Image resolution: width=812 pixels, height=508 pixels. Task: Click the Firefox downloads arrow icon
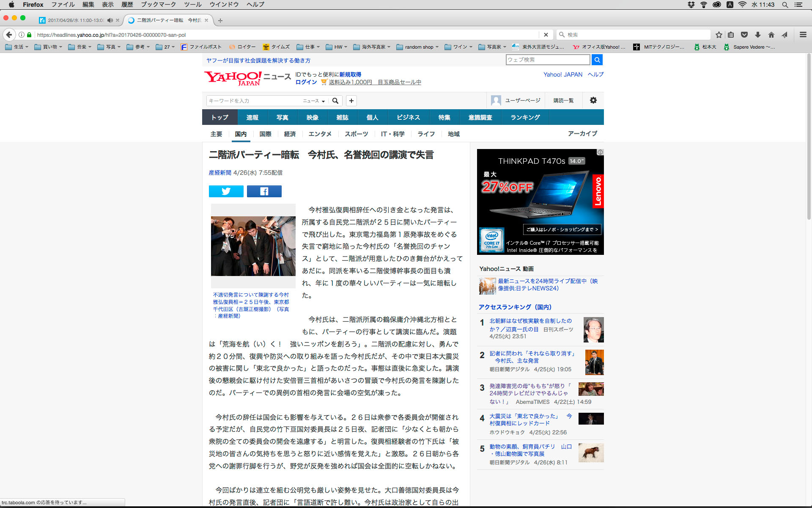[758, 35]
